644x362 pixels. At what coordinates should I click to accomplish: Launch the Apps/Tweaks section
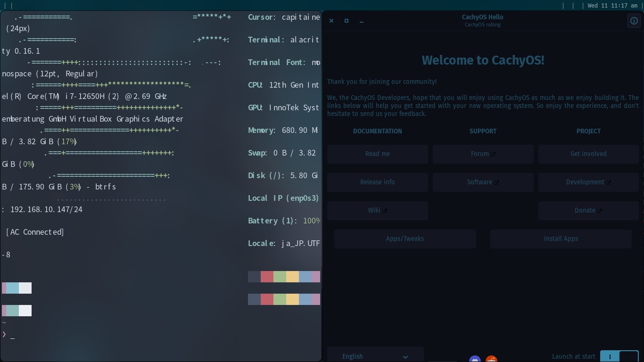coord(405,239)
